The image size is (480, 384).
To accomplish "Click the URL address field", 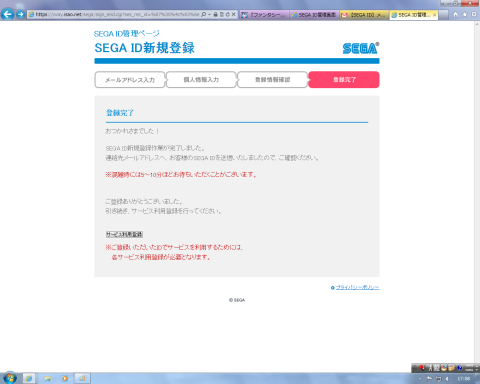I will 114,14.
